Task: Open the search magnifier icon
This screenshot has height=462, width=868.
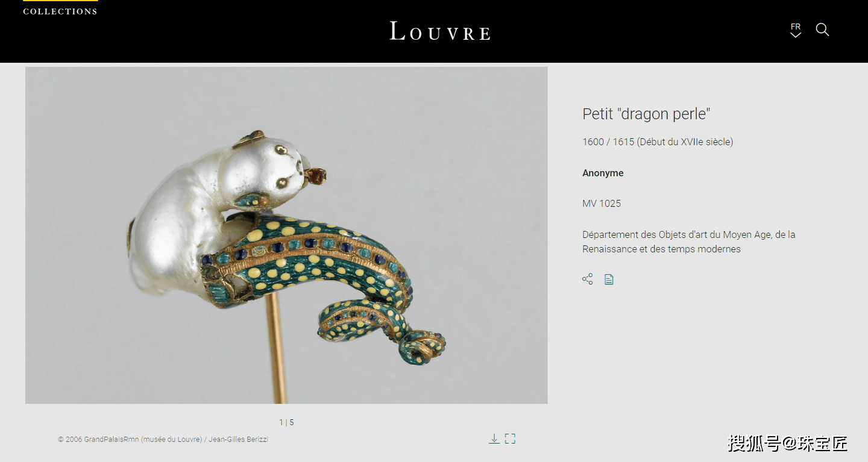Action: [822, 30]
